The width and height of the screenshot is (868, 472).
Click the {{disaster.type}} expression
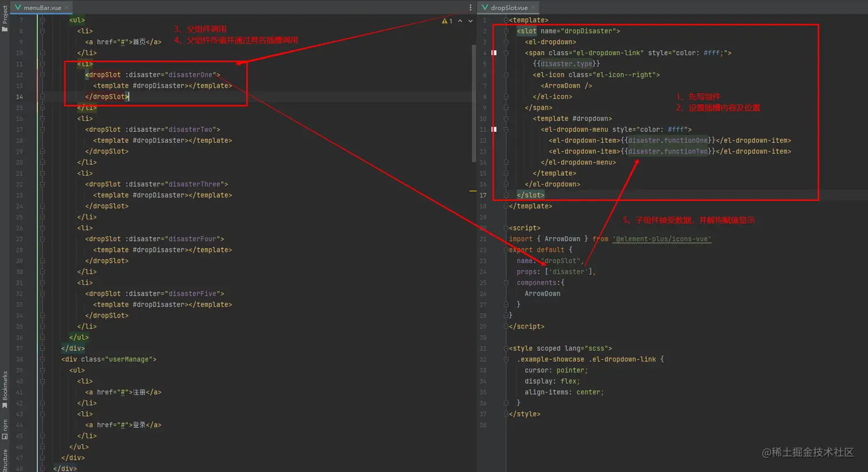(567, 64)
